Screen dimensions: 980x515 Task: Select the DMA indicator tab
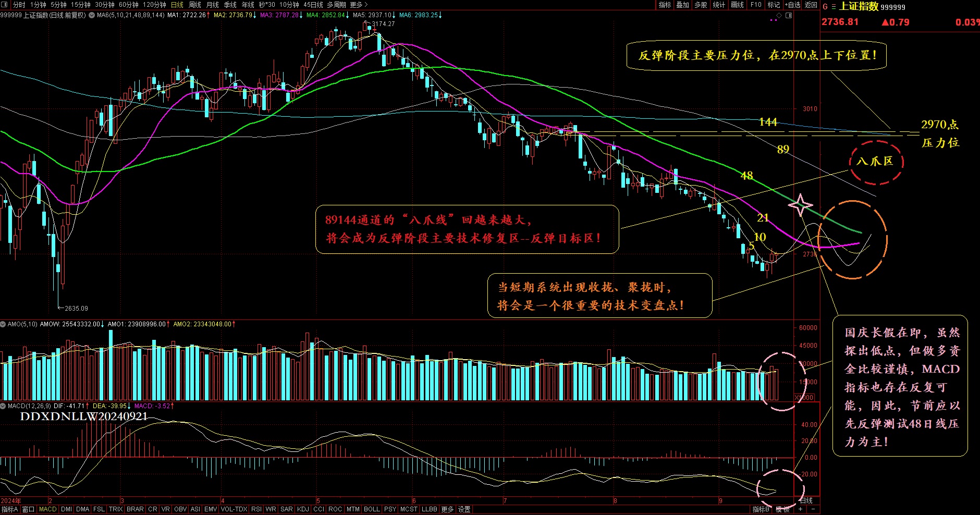point(82,509)
